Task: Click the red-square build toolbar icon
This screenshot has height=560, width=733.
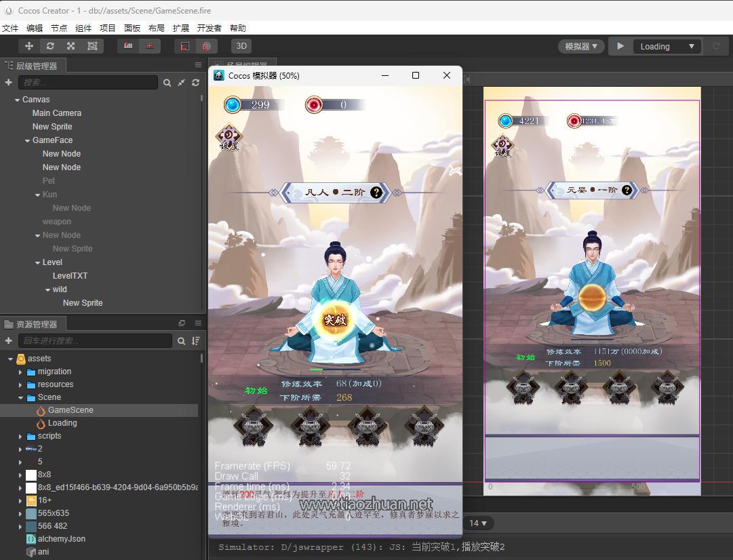Action: click(185, 46)
